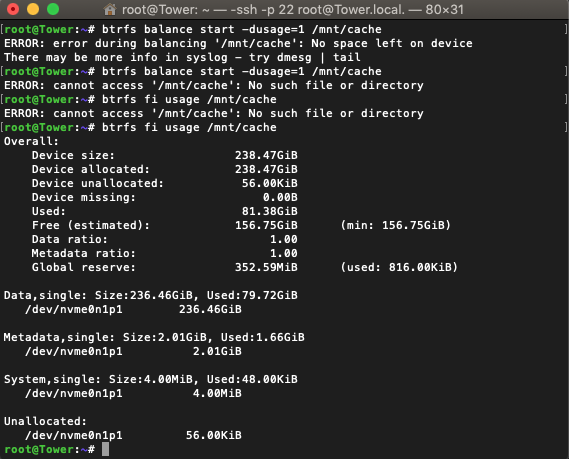Click the window title 'root@Tower: ~ — -ssh -p 22'
Screen dimensions: 569x459
[x=208, y=9]
